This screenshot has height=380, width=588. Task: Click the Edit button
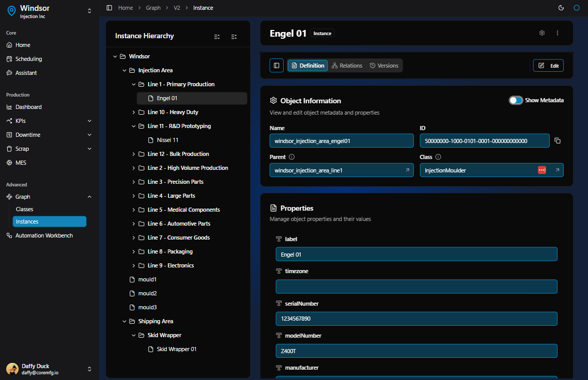coord(548,66)
